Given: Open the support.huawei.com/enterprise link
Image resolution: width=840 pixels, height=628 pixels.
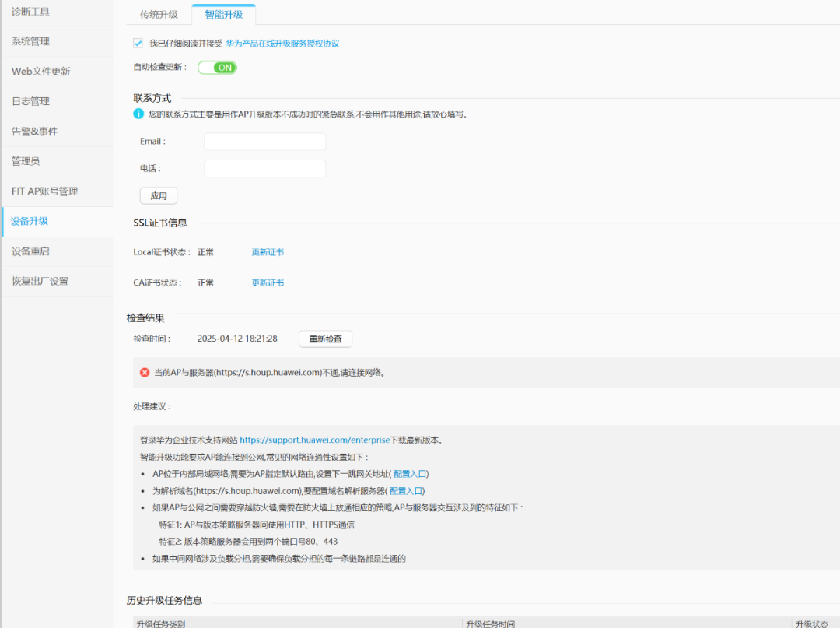Looking at the screenshot, I should pyautogui.click(x=314, y=440).
